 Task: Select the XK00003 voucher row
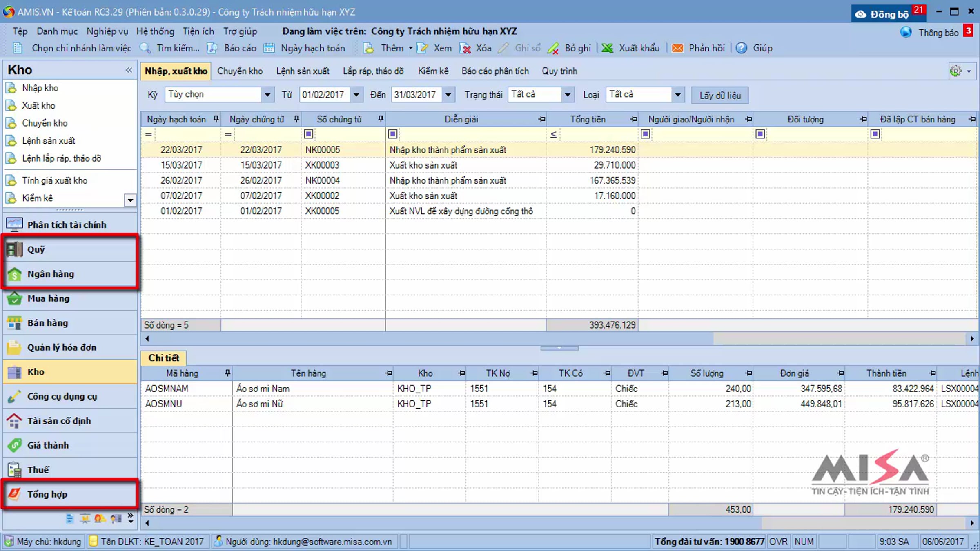click(559, 165)
